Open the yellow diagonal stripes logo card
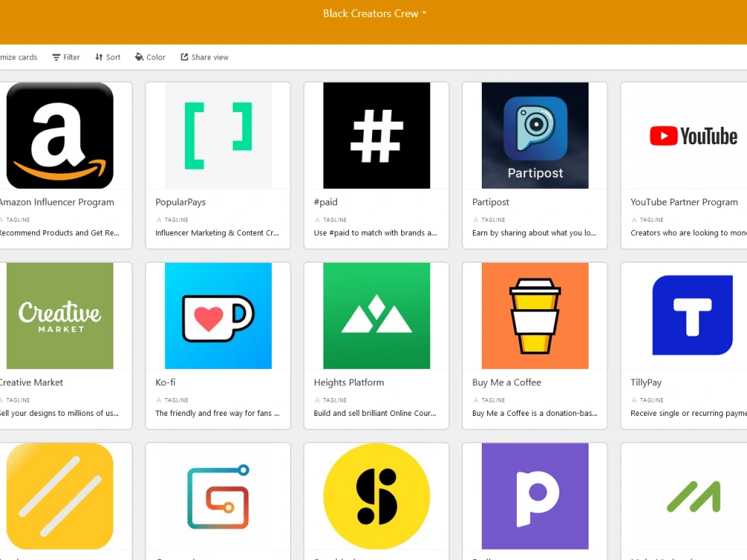Screen dimensions: 747x560 click(x=60, y=497)
